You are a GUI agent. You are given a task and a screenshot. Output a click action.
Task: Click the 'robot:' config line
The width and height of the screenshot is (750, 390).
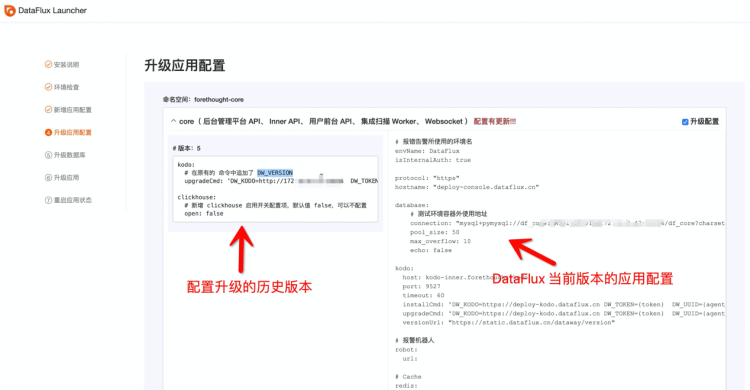pos(406,350)
